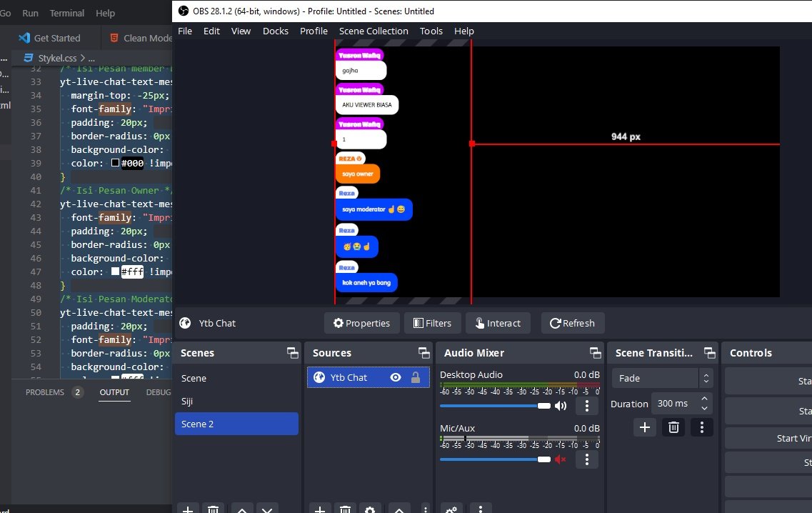Increase transition Duration with up arrow
The height and width of the screenshot is (513, 812).
(x=704, y=399)
